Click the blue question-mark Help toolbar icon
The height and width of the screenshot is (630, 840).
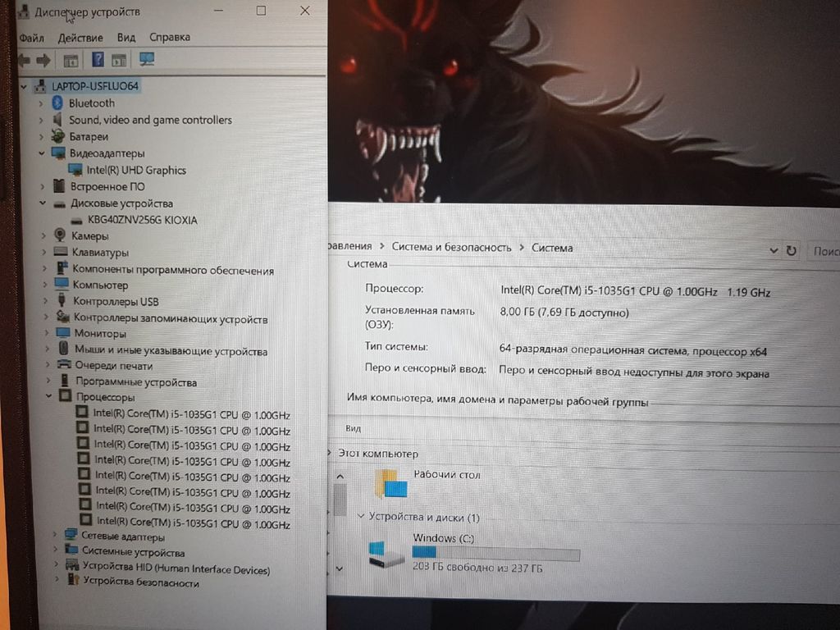click(98, 59)
